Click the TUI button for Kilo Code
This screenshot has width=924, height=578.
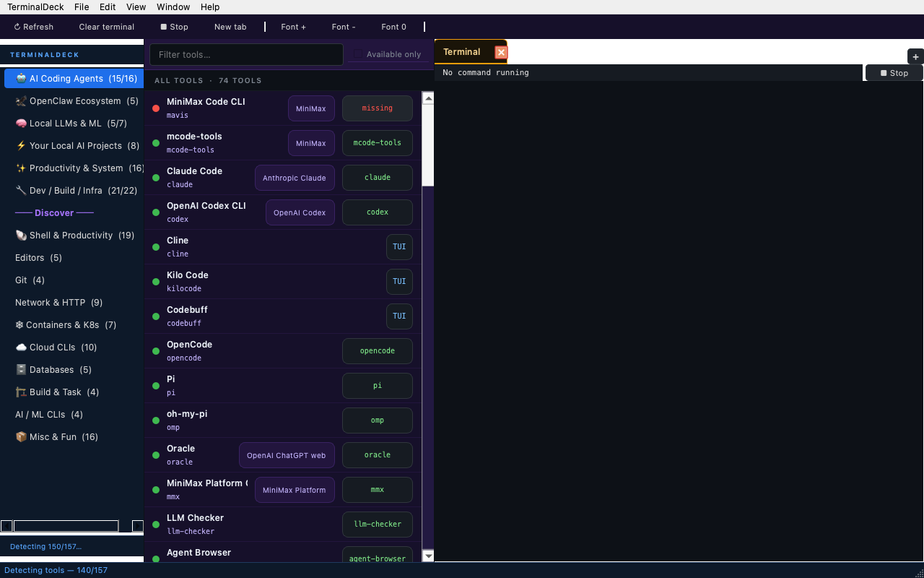[x=399, y=282]
